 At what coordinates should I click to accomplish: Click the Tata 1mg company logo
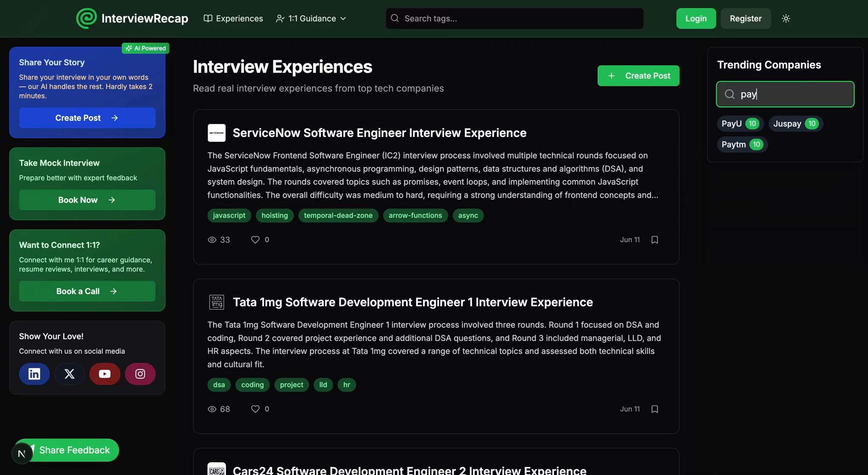click(217, 302)
